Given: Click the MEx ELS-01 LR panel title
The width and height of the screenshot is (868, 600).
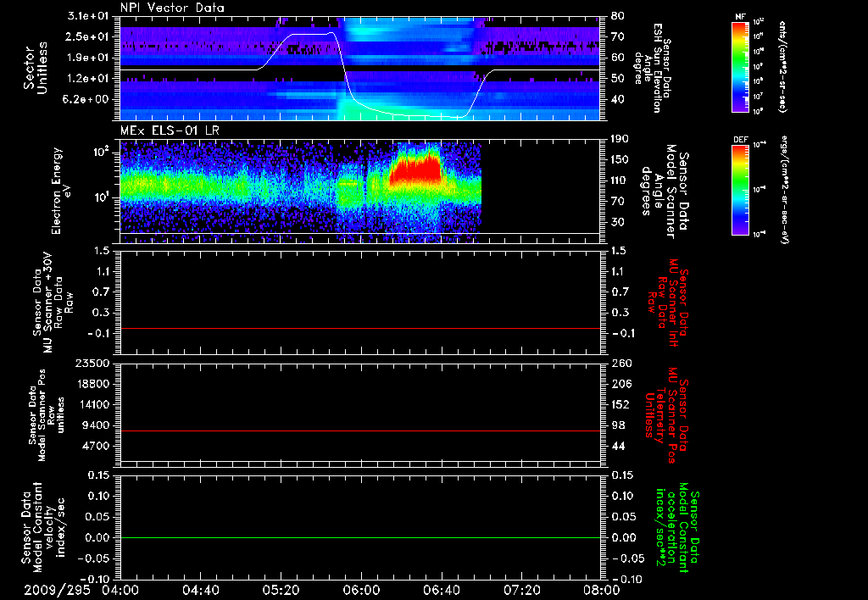Looking at the screenshot, I should tap(170, 131).
